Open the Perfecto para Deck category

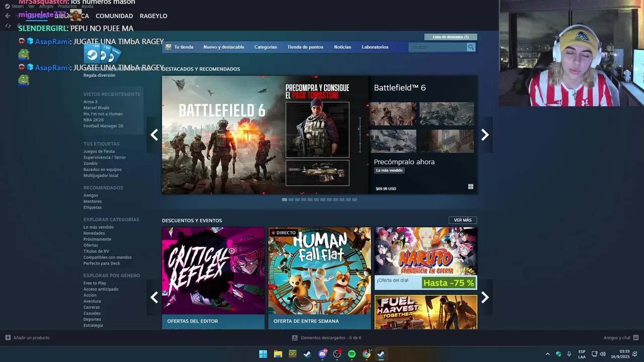(102, 263)
